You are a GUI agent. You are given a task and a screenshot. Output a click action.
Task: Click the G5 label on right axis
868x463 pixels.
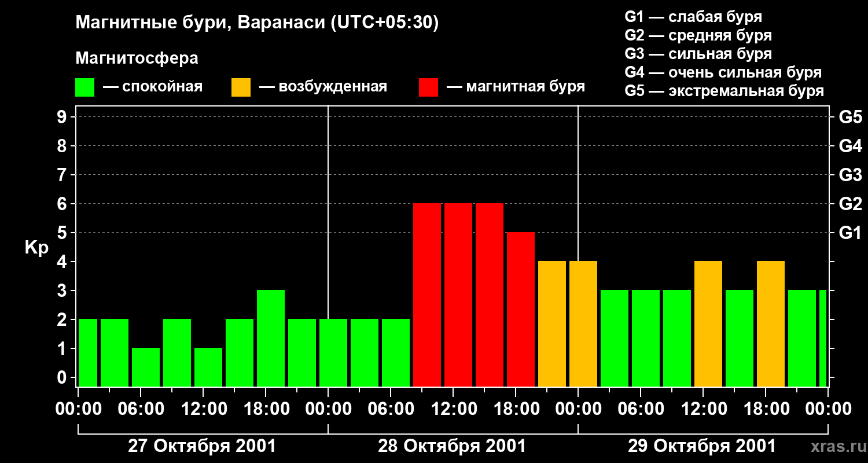(850, 117)
